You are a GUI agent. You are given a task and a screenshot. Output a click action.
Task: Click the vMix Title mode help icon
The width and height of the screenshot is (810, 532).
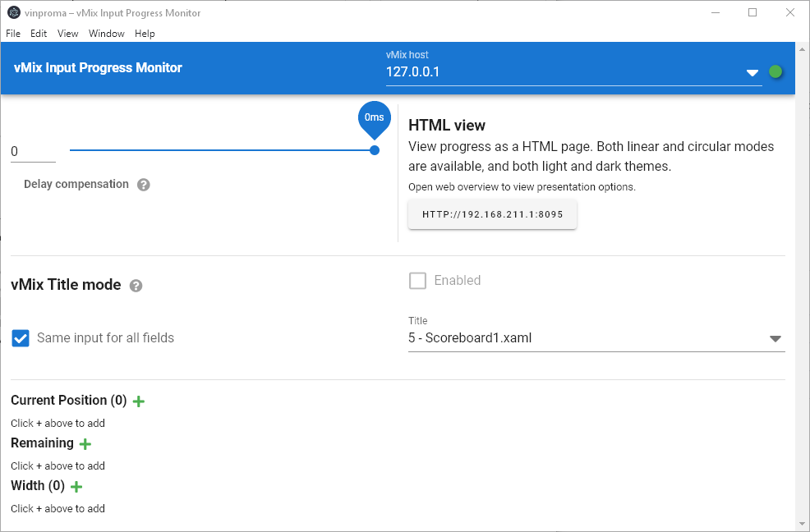tap(136, 286)
